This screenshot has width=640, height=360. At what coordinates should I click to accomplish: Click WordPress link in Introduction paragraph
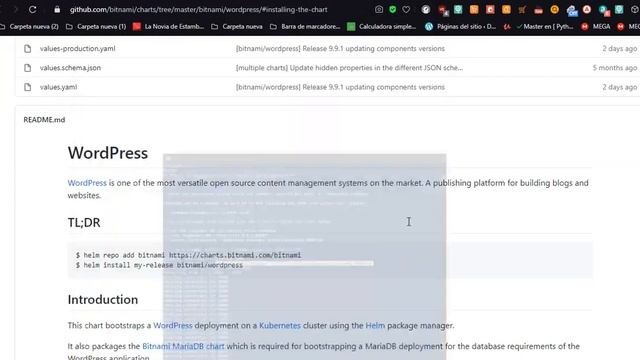[173, 325]
